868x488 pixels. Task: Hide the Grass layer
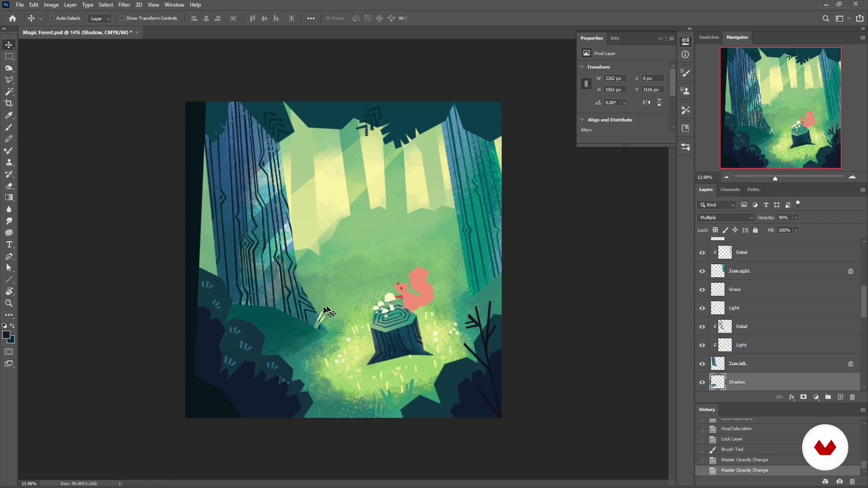pos(702,290)
